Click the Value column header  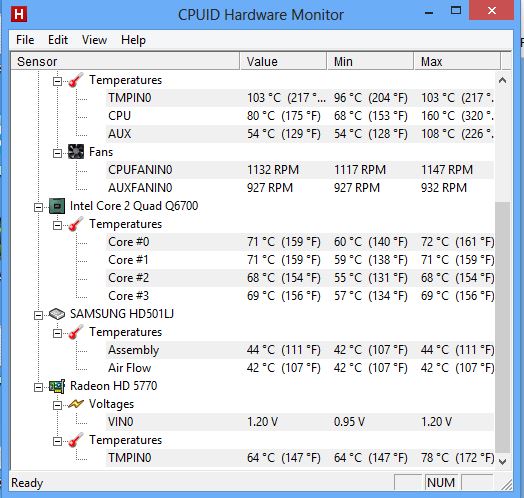click(x=283, y=61)
